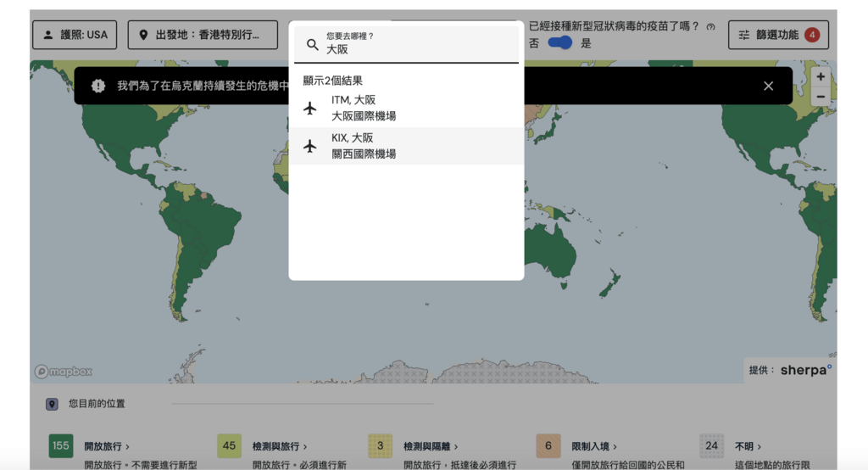
Task: Click the vaccine question help icon
Action: [x=711, y=26]
